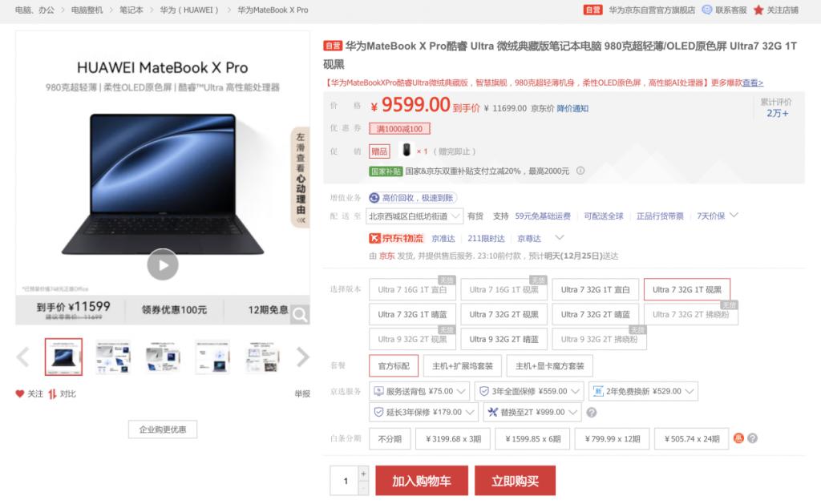Click the 对比 compare icon
The height and width of the screenshot is (504, 821).
[x=52, y=393]
